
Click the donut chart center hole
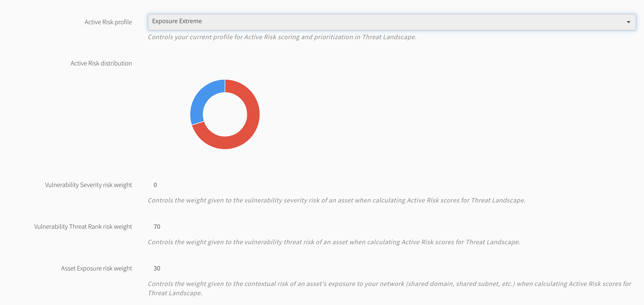(225, 114)
